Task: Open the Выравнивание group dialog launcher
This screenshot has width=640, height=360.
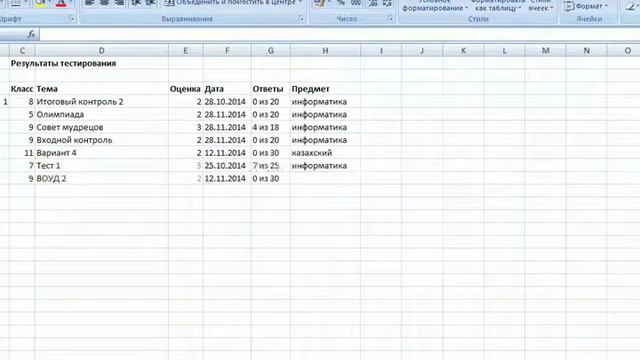Action: tap(301, 19)
